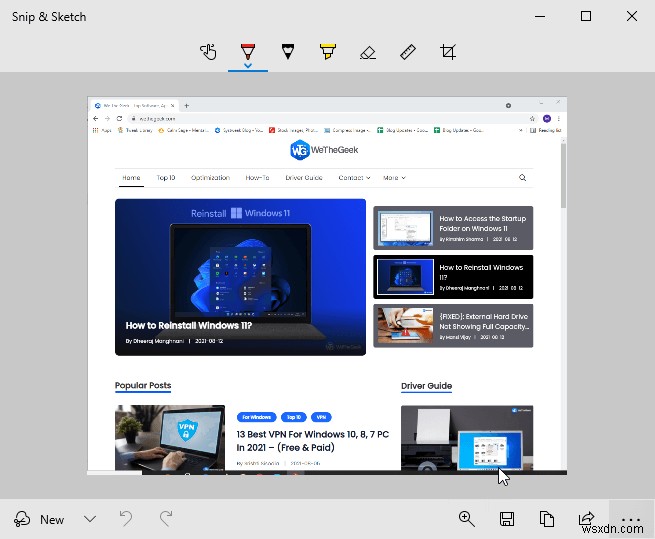Viewport: 655px width, 539px height.
Task: Select the Ruler tool
Action: [408, 52]
